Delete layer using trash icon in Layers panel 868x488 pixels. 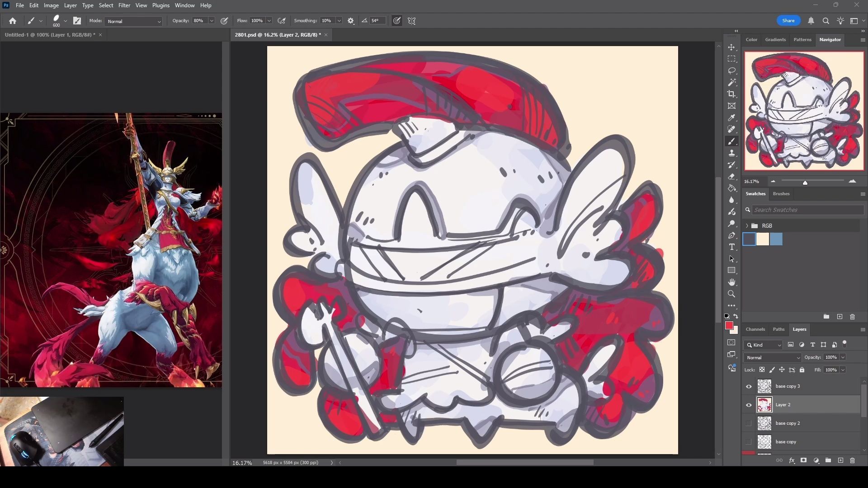pyautogui.click(x=852, y=460)
